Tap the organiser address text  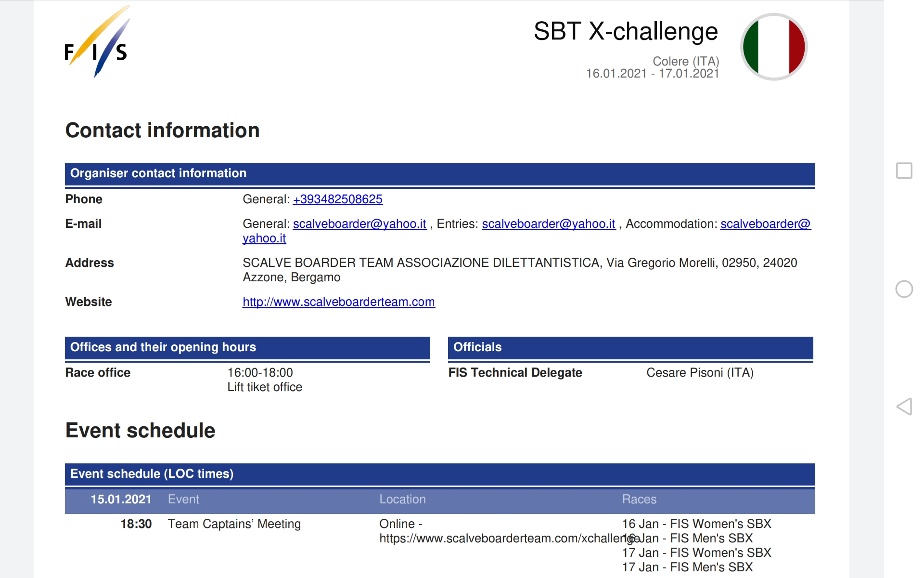pos(519,263)
